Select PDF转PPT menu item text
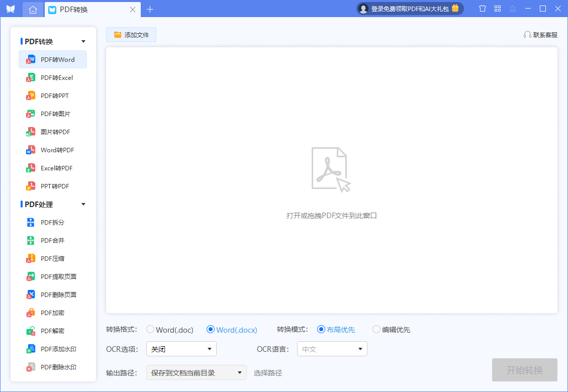568x392 pixels. point(55,95)
